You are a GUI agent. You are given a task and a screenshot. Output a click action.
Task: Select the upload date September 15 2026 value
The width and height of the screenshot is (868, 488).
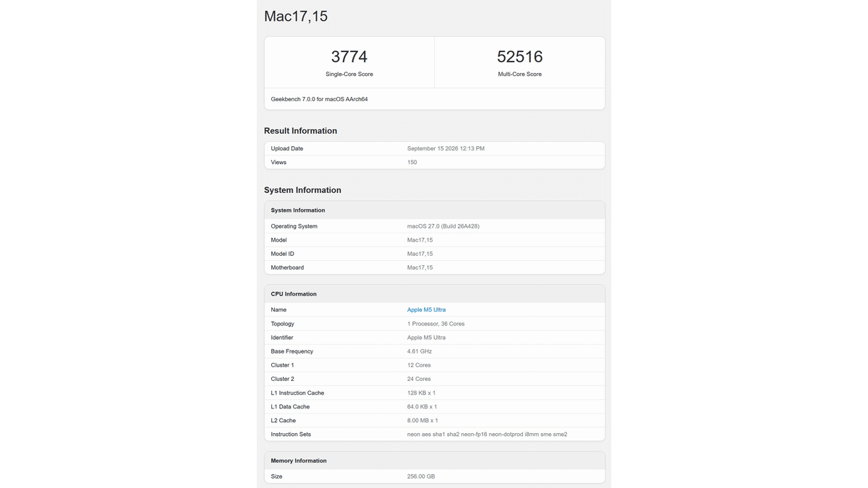click(x=446, y=148)
